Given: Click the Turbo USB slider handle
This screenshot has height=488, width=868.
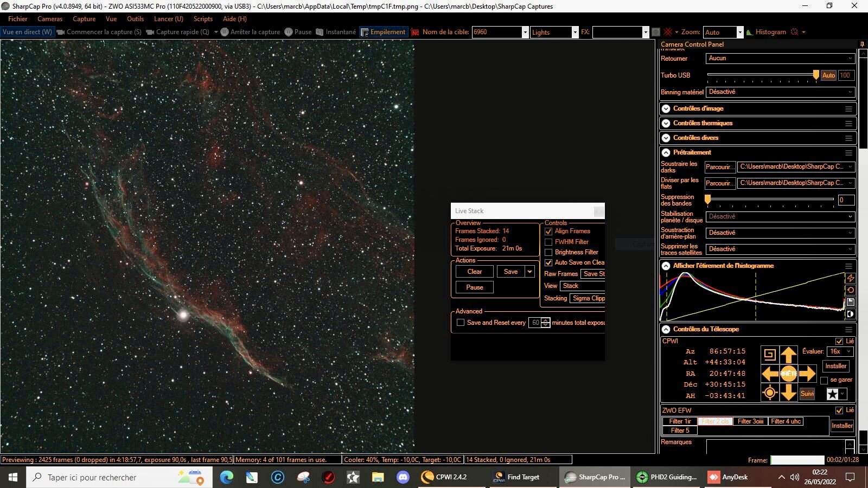Looking at the screenshot, I should tap(816, 75).
